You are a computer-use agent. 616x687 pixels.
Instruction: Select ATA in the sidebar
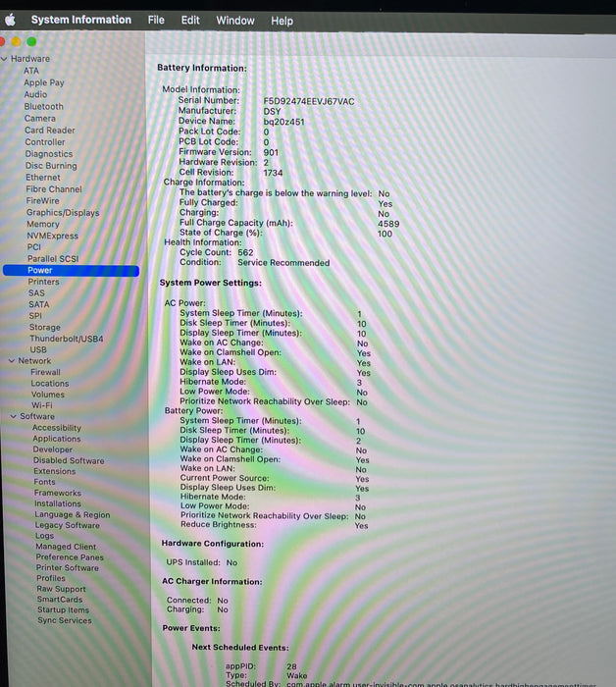pos(31,71)
